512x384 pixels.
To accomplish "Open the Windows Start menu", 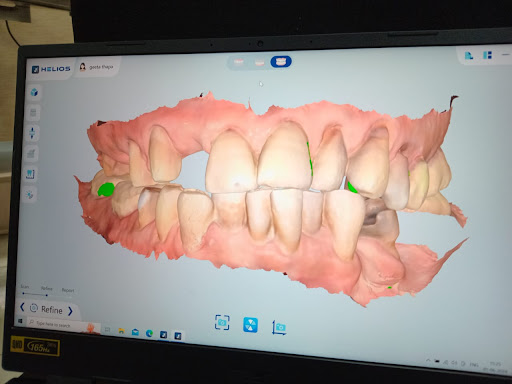I will coord(20,321).
